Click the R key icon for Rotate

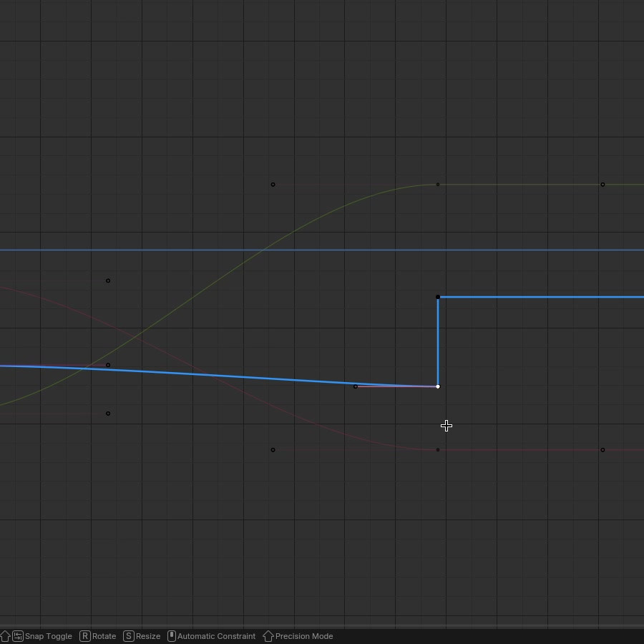click(85, 636)
